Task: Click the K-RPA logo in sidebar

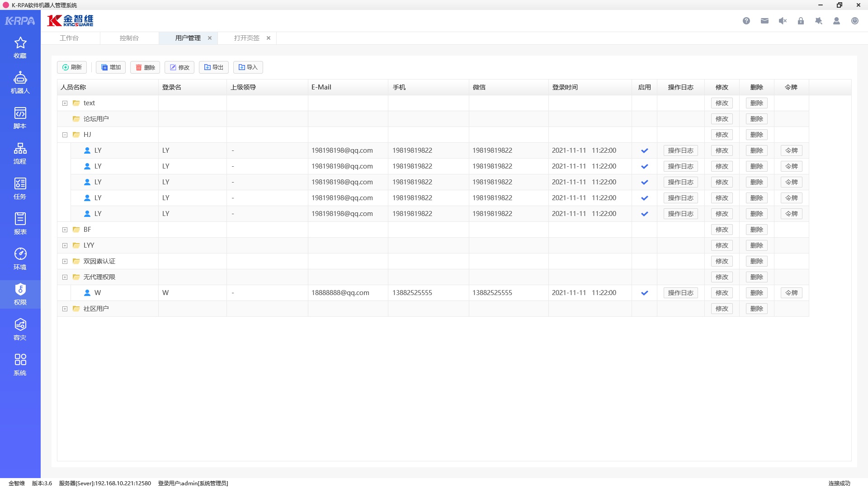Action: (20, 21)
